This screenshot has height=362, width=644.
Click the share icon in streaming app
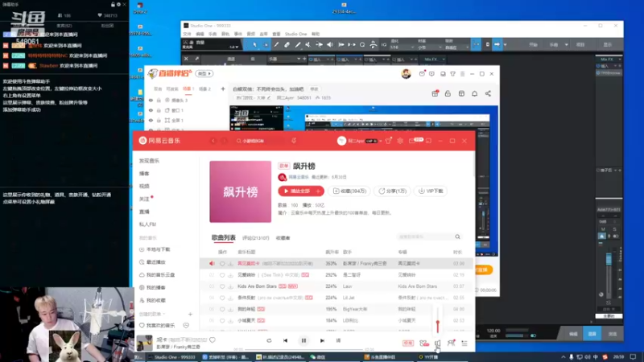pos(488,93)
